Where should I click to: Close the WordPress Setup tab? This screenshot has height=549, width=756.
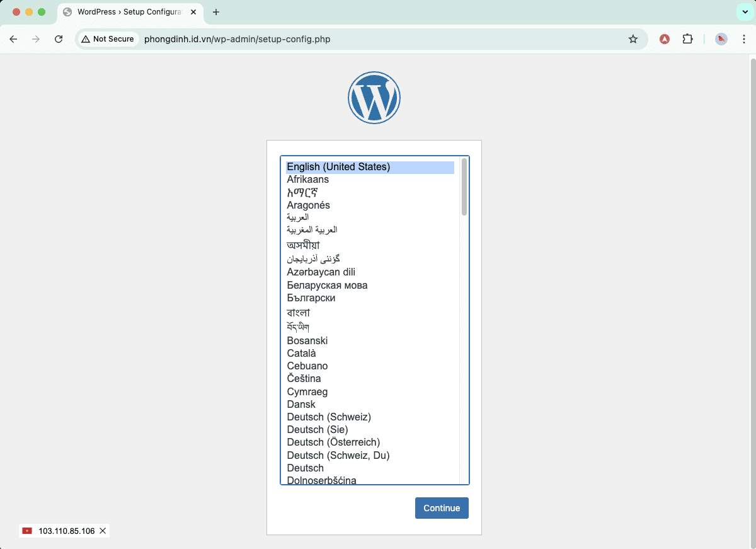(192, 12)
